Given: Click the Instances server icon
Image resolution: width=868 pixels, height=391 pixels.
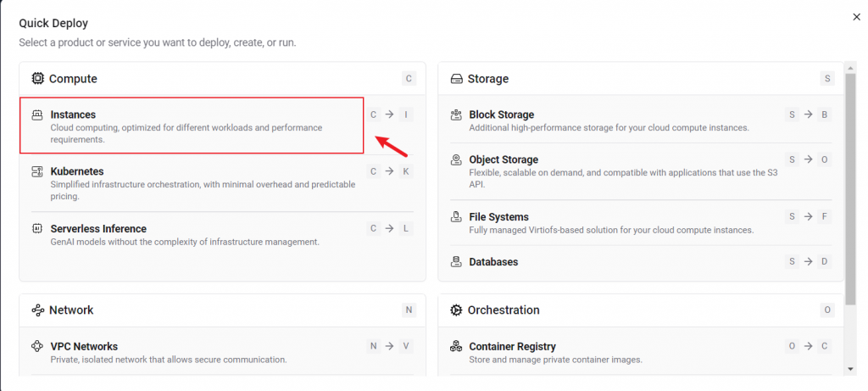Looking at the screenshot, I should click(x=37, y=115).
